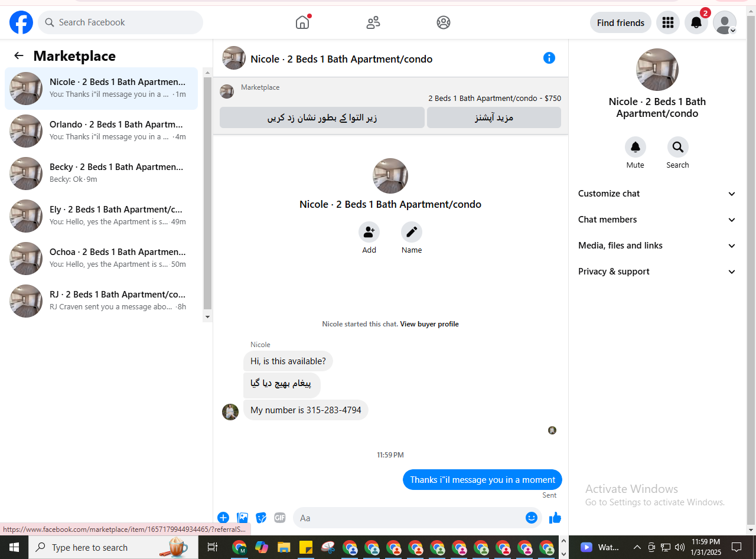Viewport: 756px width, 559px height.
Task: Open the Becky conversation
Action: click(x=102, y=174)
